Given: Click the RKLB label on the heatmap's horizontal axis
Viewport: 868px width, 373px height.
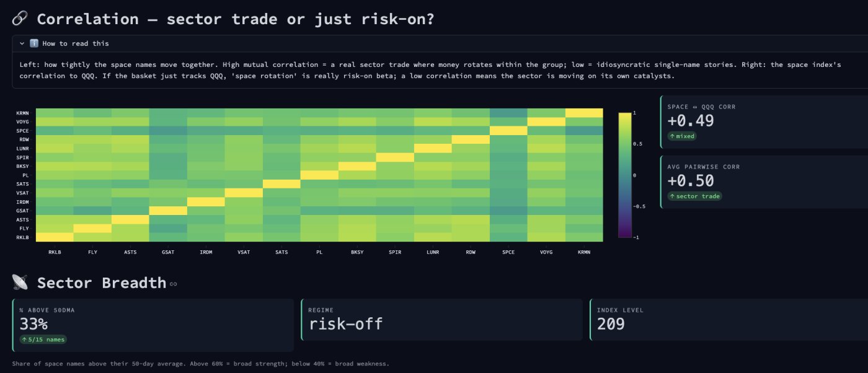Looking at the screenshot, I should pyautogui.click(x=55, y=252).
